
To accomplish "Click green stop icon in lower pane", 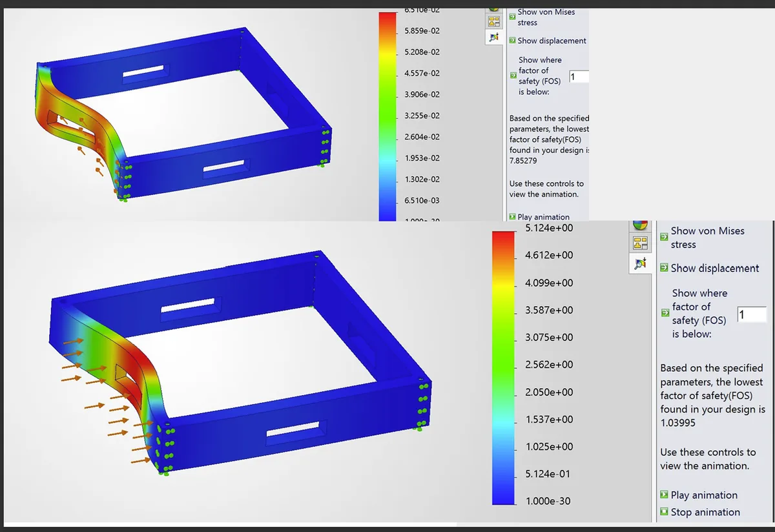I will [664, 512].
